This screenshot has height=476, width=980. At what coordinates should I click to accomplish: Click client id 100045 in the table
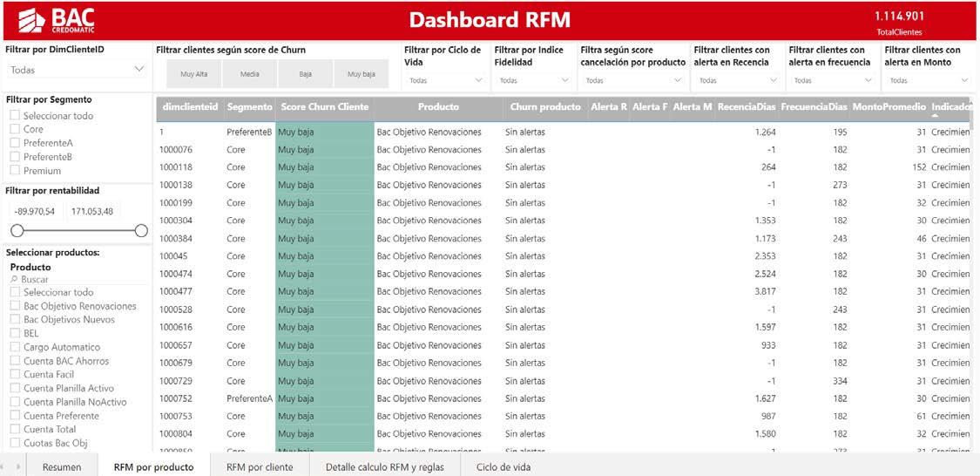click(x=173, y=255)
